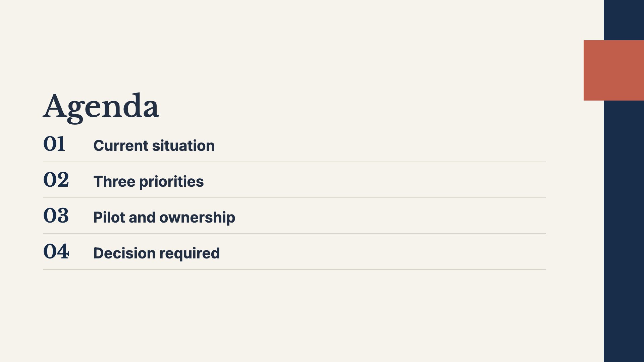Select the number 01 label
Image resolution: width=644 pixels, height=362 pixels.
pos(54,144)
